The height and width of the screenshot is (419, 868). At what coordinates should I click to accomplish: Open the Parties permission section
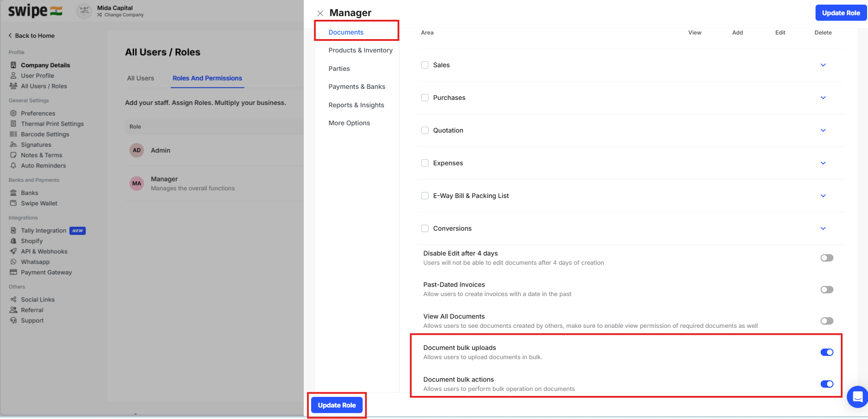(339, 69)
